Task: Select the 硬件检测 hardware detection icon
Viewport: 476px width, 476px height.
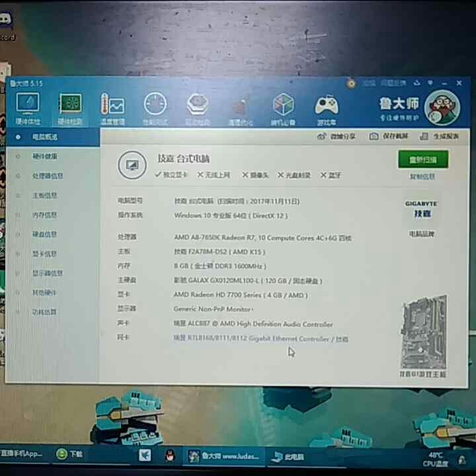Action: (70, 108)
